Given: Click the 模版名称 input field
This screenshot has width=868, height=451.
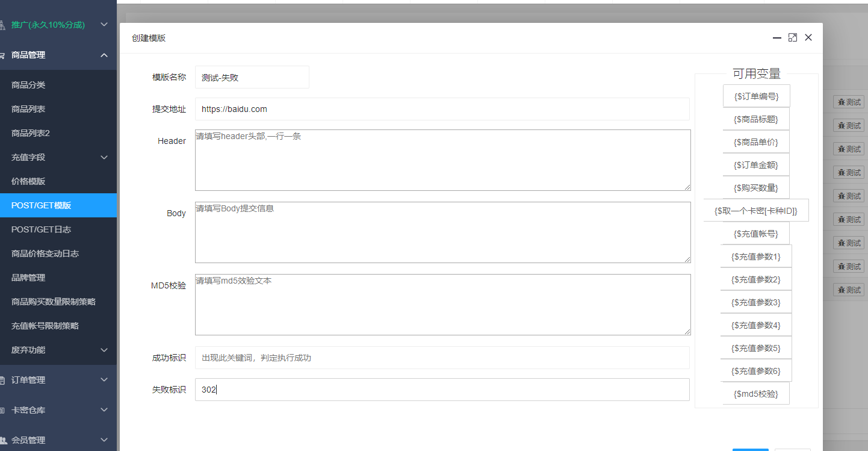Looking at the screenshot, I should (252, 77).
